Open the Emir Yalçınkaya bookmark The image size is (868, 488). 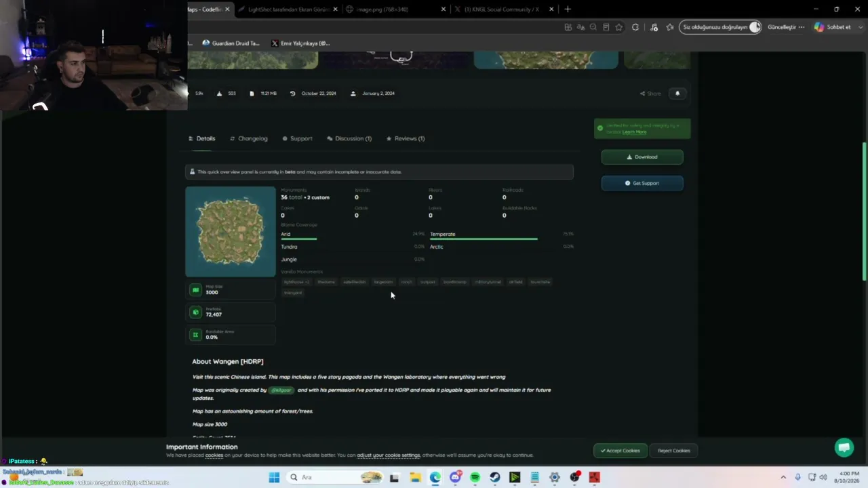301,43
